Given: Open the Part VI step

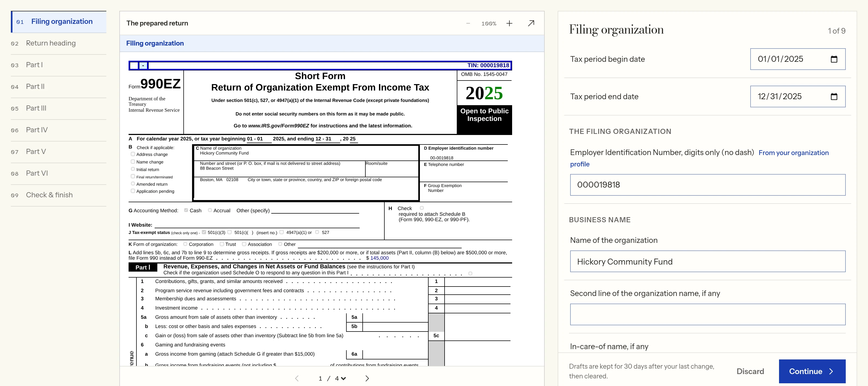Looking at the screenshot, I should (x=59, y=173).
